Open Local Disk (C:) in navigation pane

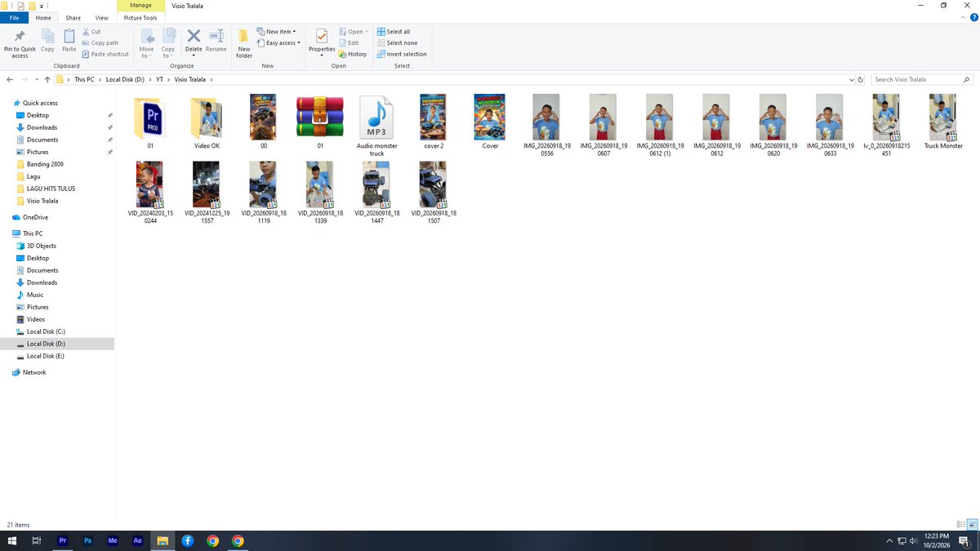click(x=46, y=331)
